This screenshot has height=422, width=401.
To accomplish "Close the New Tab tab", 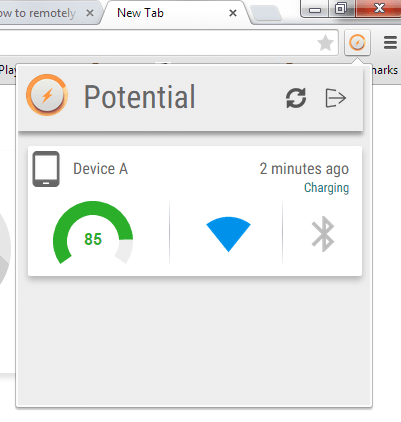I will [x=233, y=13].
